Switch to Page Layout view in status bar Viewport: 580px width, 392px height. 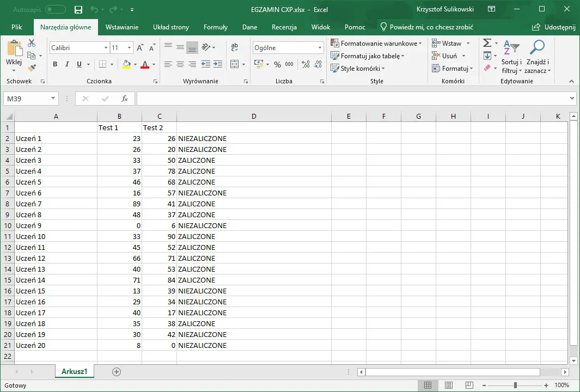[448, 385]
